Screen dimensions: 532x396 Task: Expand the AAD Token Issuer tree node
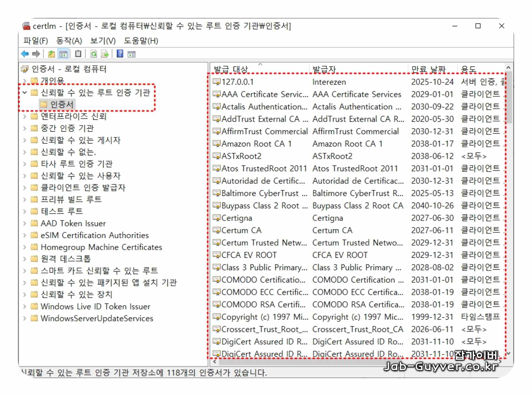point(25,224)
